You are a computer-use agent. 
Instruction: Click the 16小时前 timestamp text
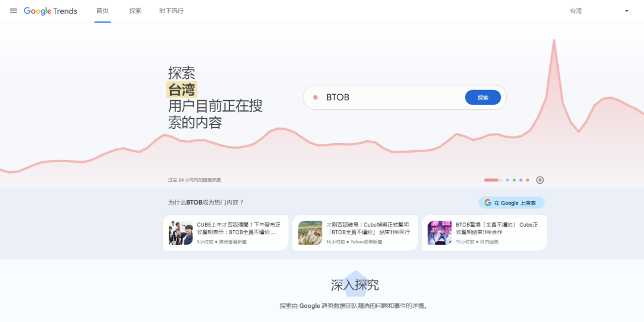coord(336,242)
